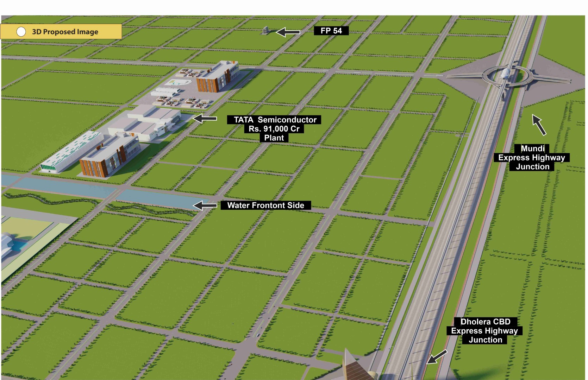Screen dimensions: 588x380
Task: Click the arrow beside Water Frontont Side
Action: tap(205, 205)
